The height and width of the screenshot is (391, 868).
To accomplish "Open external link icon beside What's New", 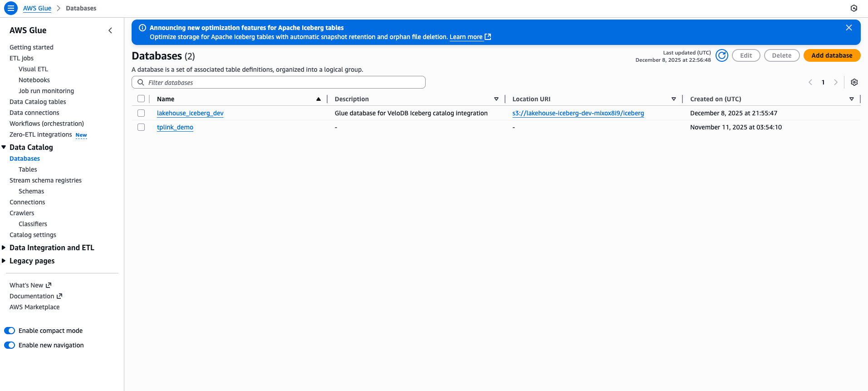I will (49, 285).
